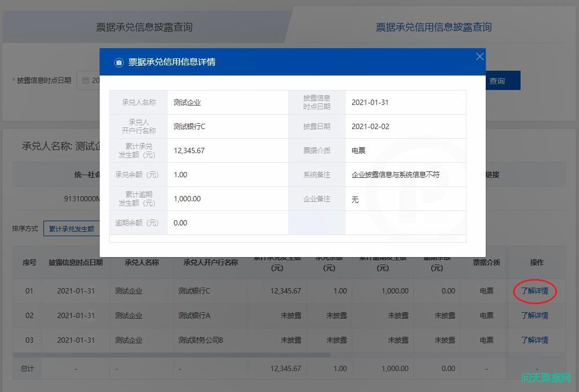This screenshot has height=392, width=579.
Task: Switch to 票据承兑信用信息披露查询 tab
Action: tap(432, 26)
